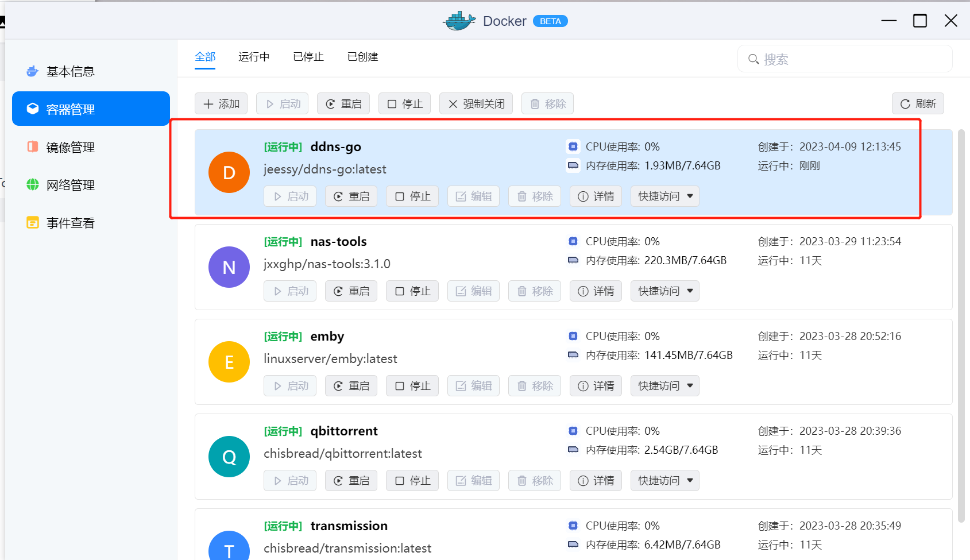Click the orange D avatar of ddns-go
This screenshot has height=560, width=970.
click(x=229, y=172)
